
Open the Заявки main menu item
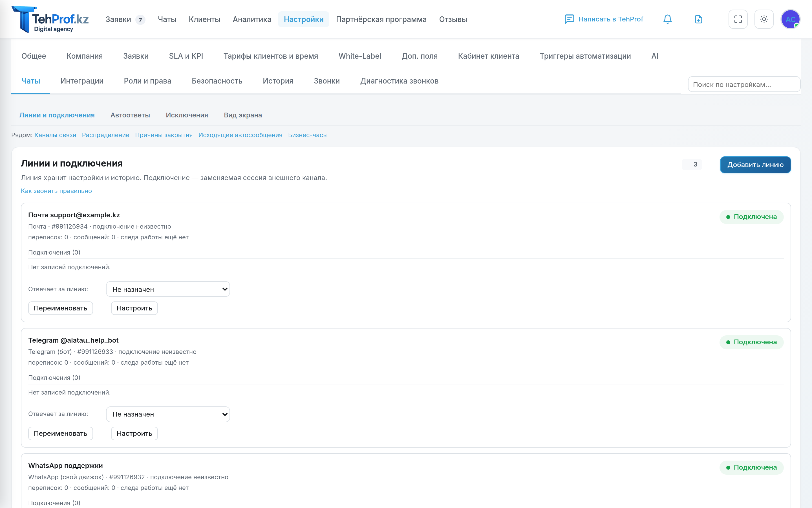[118, 19]
